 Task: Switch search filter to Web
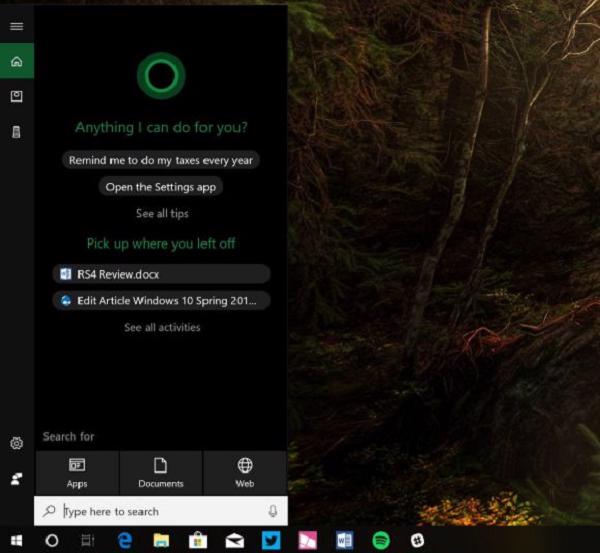pyautogui.click(x=245, y=472)
